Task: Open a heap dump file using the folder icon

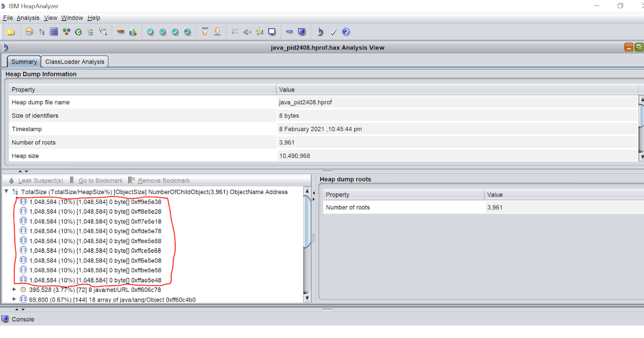Action: tap(11, 32)
